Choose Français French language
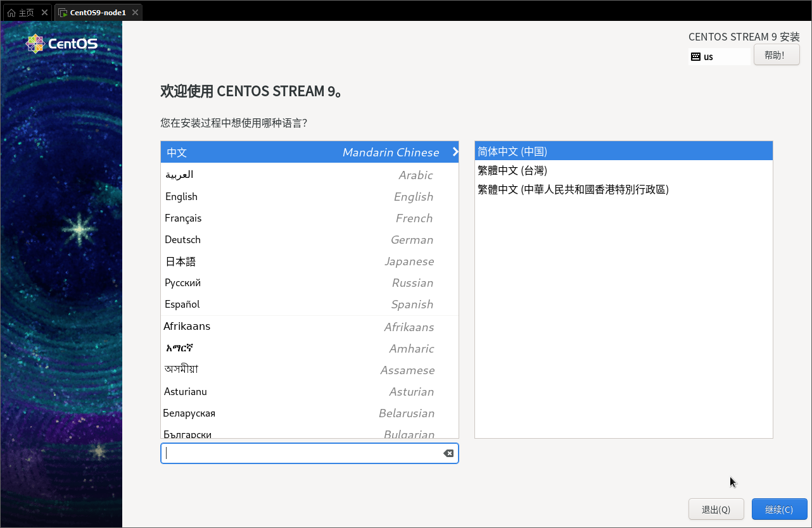Image resolution: width=812 pixels, height=528 pixels. [310, 218]
